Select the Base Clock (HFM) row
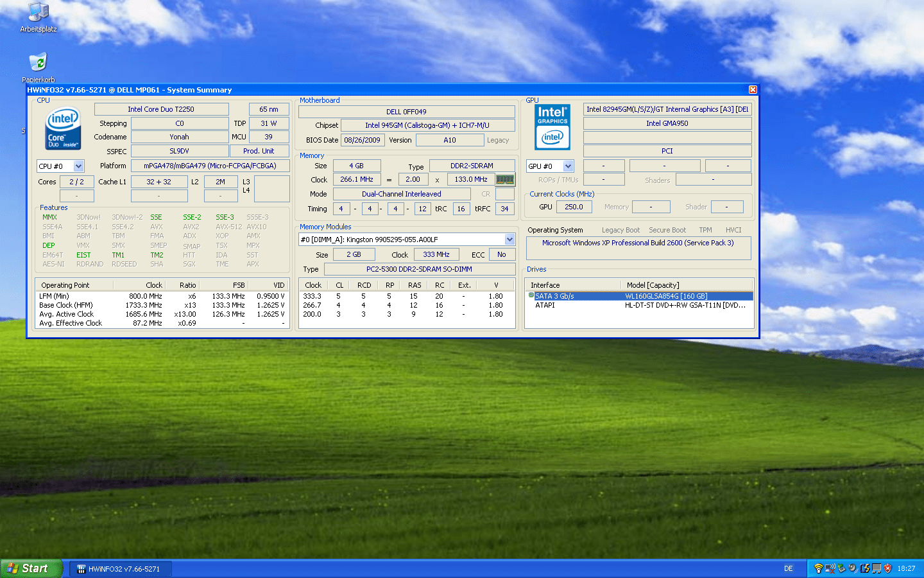Image resolution: width=924 pixels, height=578 pixels. tap(162, 305)
